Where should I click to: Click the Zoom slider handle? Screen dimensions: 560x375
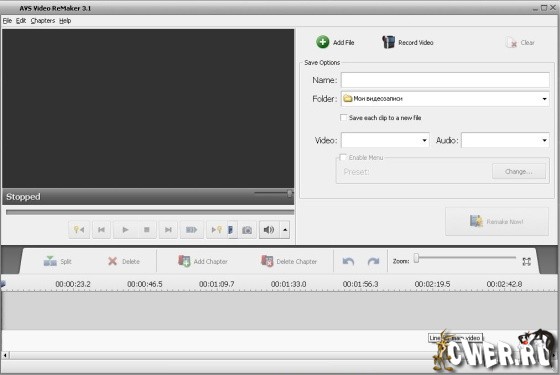[x=416, y=258]
